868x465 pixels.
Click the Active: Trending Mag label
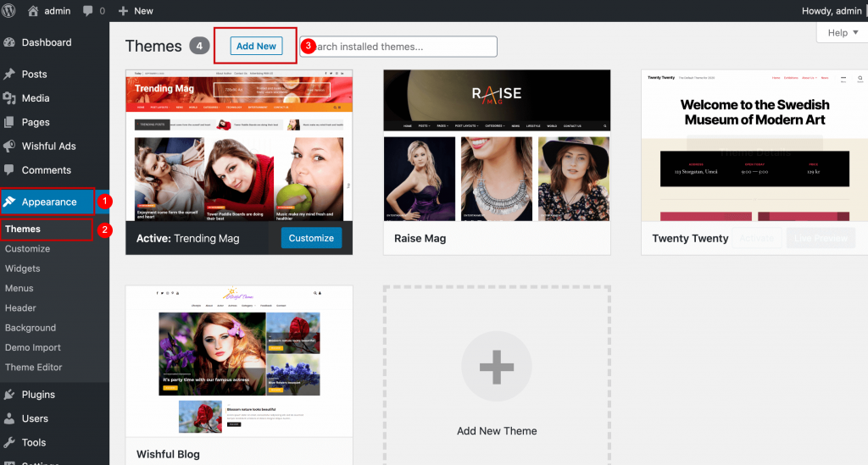coord(187,238)
